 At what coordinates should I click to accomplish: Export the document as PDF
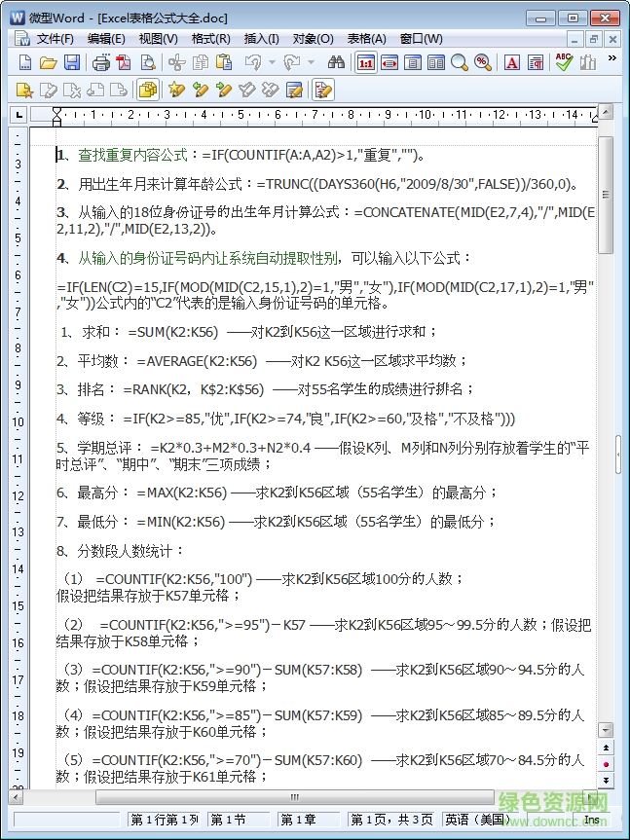125,62
